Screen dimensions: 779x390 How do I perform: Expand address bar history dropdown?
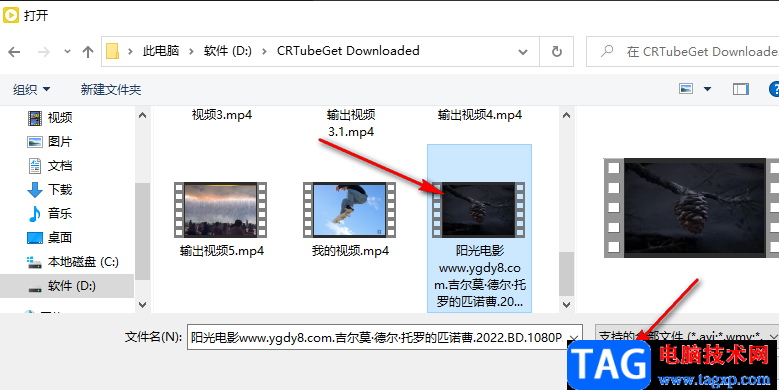tap(523, 52)
